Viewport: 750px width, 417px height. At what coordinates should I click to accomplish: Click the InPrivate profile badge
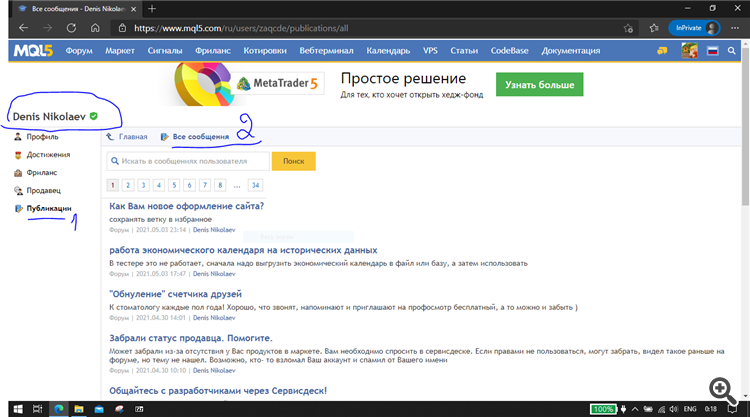[x=695, y=28]
